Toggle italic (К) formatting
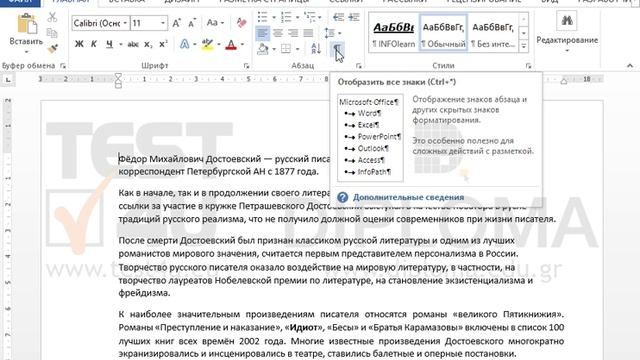The image size is (640, 360). [94, 44]
